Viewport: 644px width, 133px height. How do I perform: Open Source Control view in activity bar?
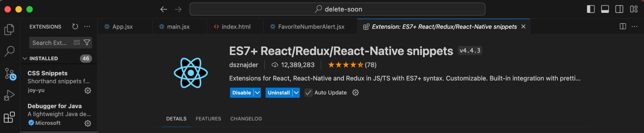10,74
